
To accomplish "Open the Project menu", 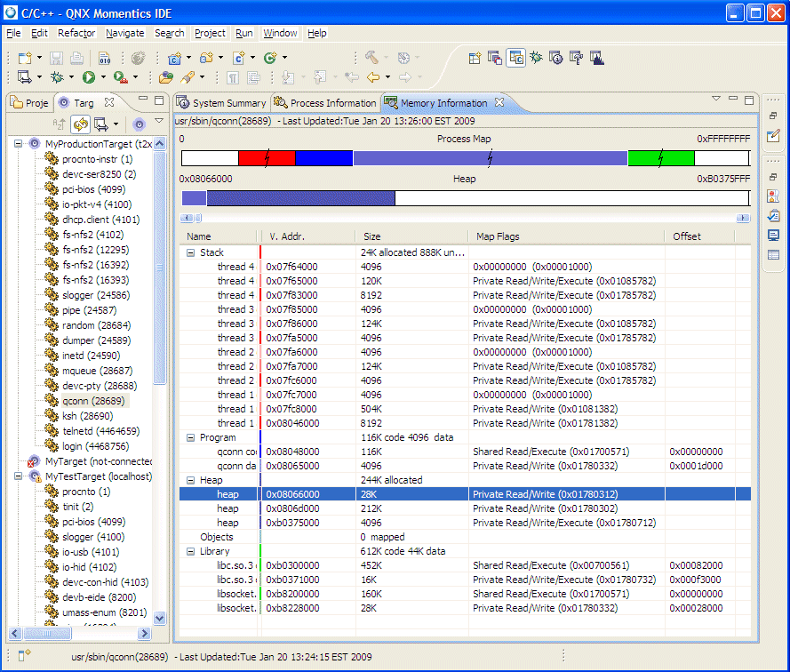I will tap(210, 33).
